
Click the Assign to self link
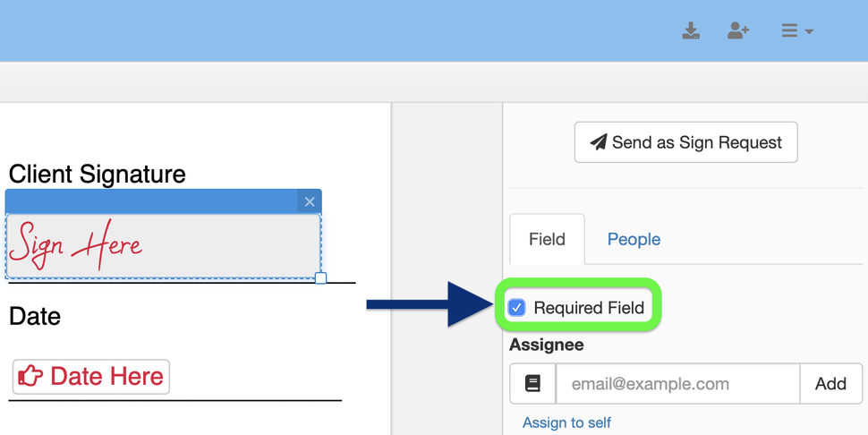pos(566,422)
